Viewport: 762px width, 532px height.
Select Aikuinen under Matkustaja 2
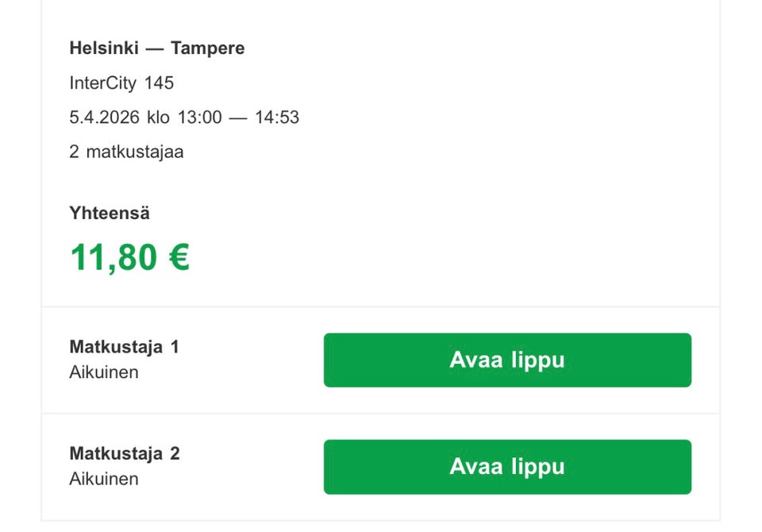[x=104, y=479]
